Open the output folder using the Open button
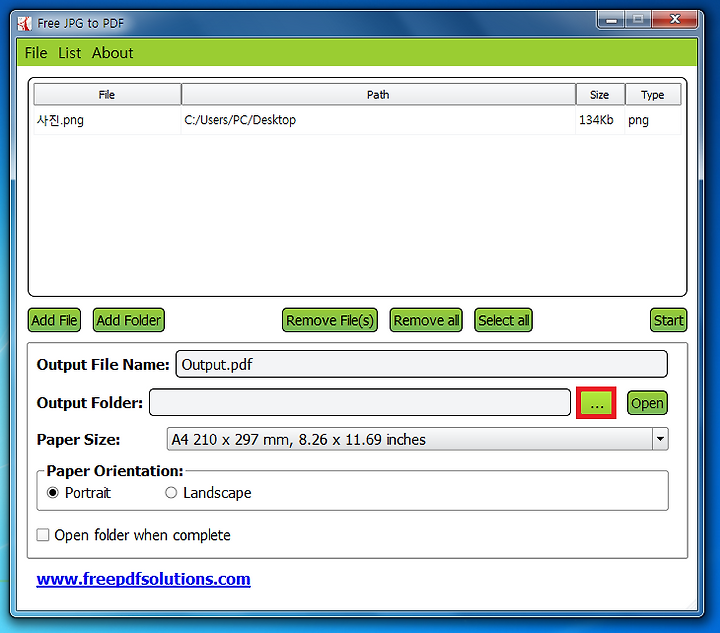The height and width of the screenshot is (633, 720). (647, 403)
